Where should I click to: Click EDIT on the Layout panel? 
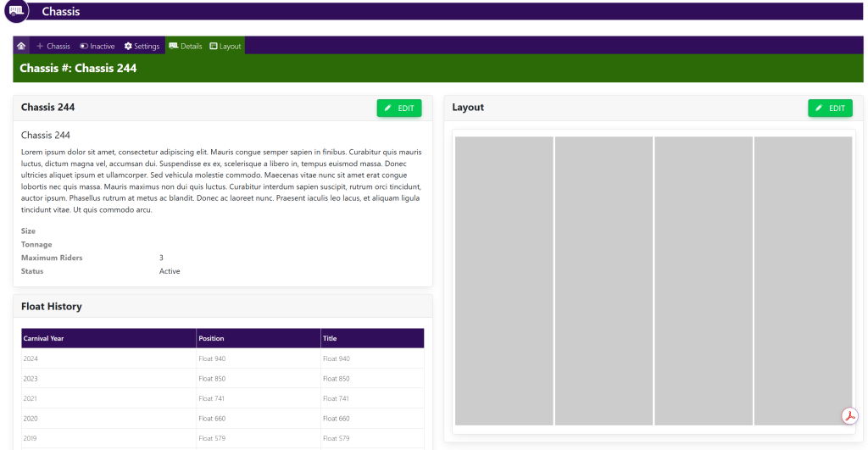click(830, 108)
